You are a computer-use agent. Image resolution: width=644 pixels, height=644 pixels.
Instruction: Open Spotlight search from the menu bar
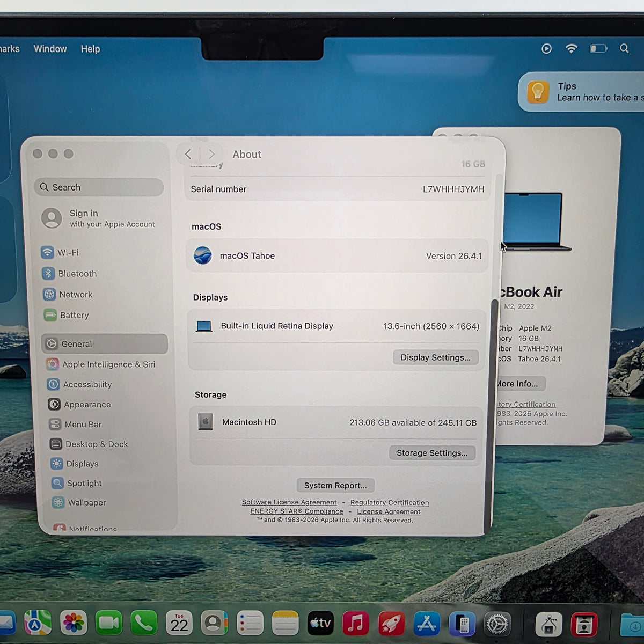624,49
